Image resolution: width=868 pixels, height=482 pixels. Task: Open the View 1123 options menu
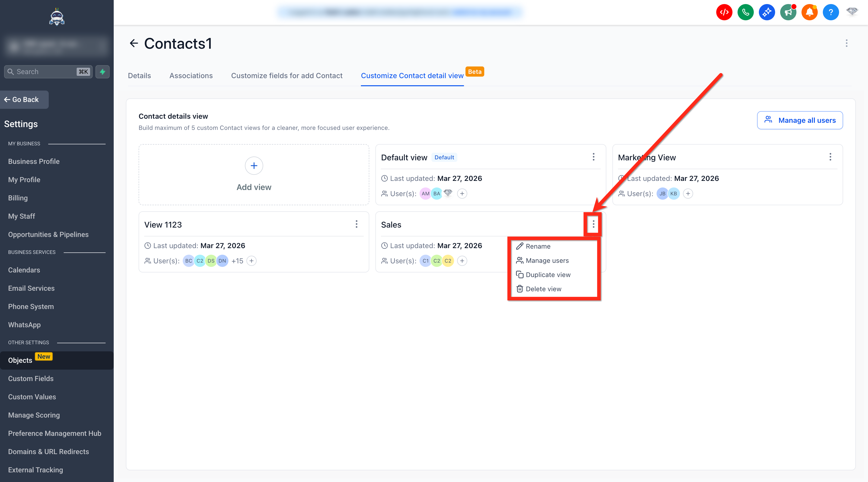(357, 224)
